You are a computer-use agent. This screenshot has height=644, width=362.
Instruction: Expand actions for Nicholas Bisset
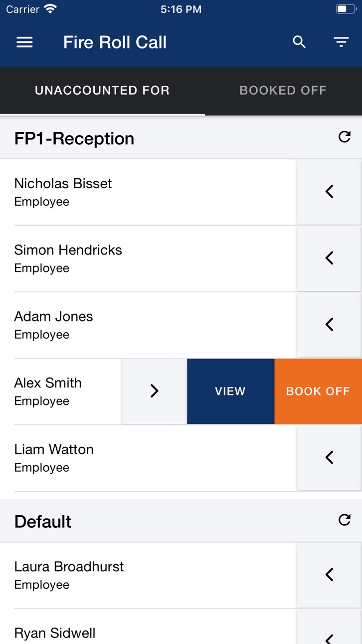pos(329,192)
